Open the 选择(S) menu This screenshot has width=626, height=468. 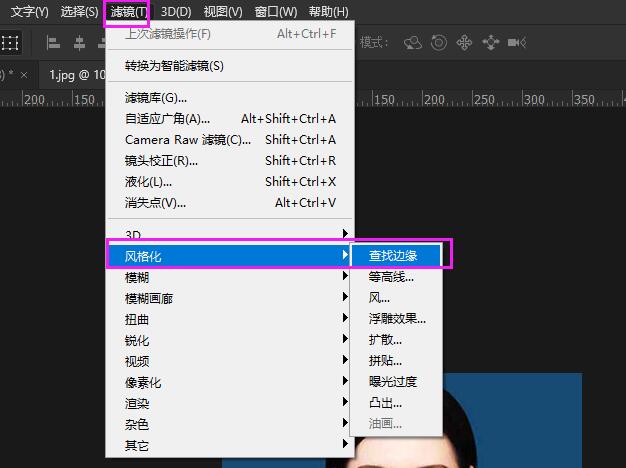pyautogui.click(x=79, y=12)
